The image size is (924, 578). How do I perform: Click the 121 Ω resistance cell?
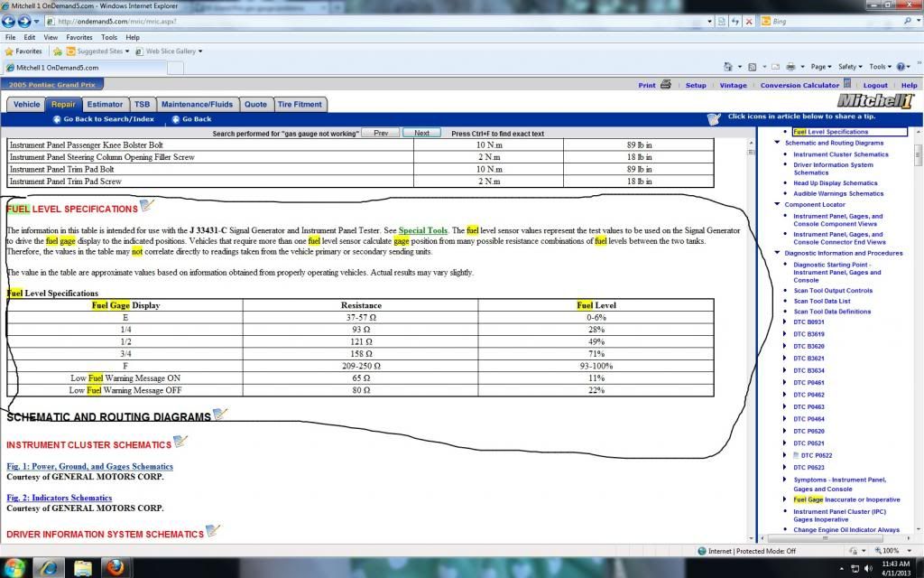click(x=361, y=342)
